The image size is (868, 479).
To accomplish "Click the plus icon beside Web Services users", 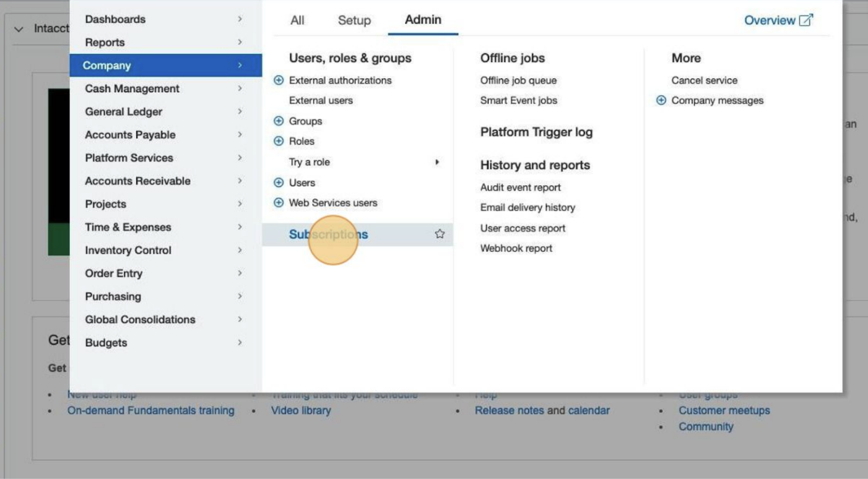I will point(279,203).
